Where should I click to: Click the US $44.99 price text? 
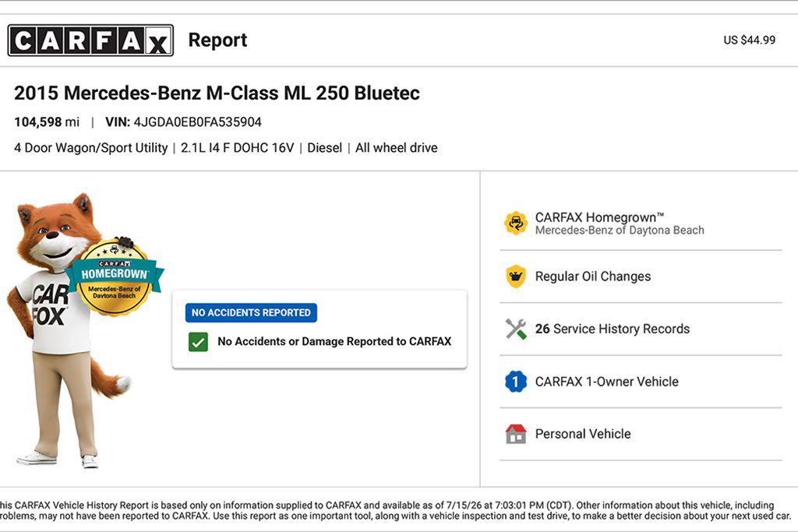pyautogui.click(x=749, y=41)
